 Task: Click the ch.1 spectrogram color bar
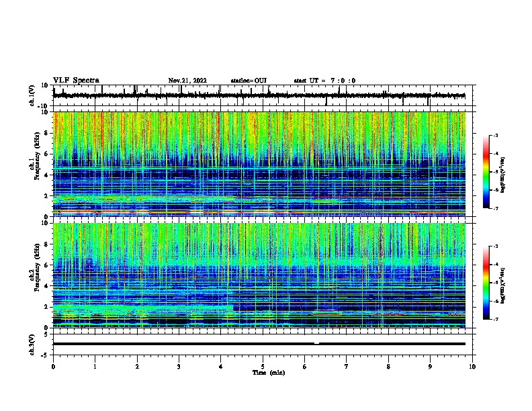[486, 172]
